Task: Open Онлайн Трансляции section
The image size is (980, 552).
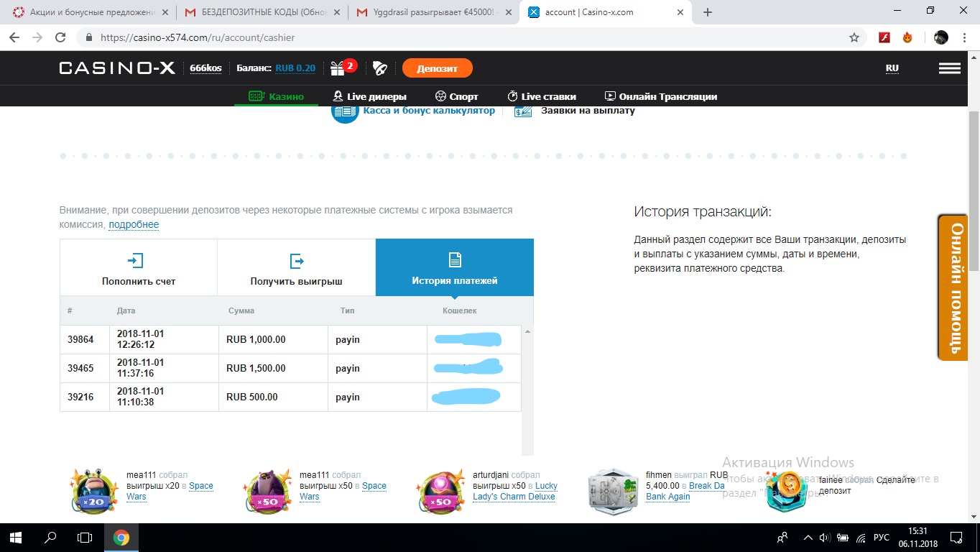Action: pos(661,96)
